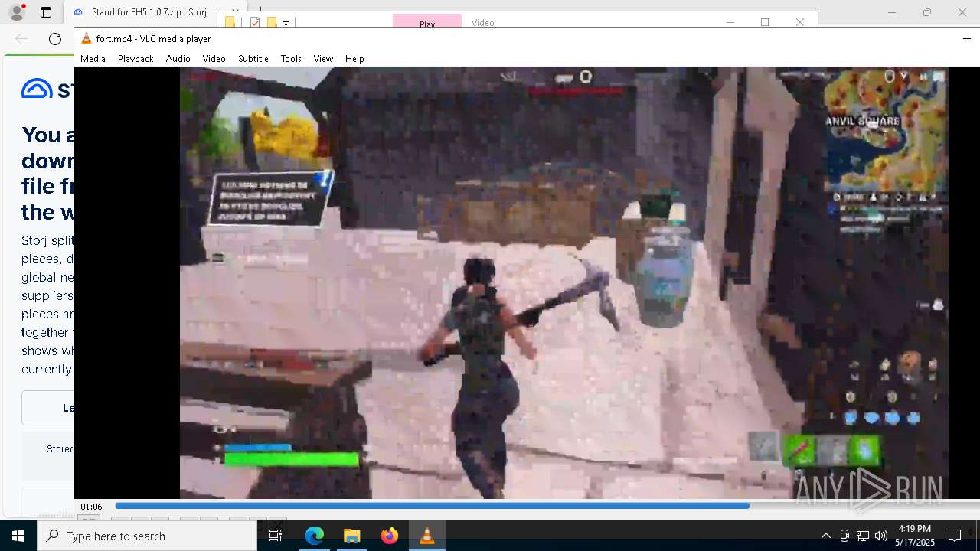
Task: Open the Tools menu in VLC
Action: point(291,59)
